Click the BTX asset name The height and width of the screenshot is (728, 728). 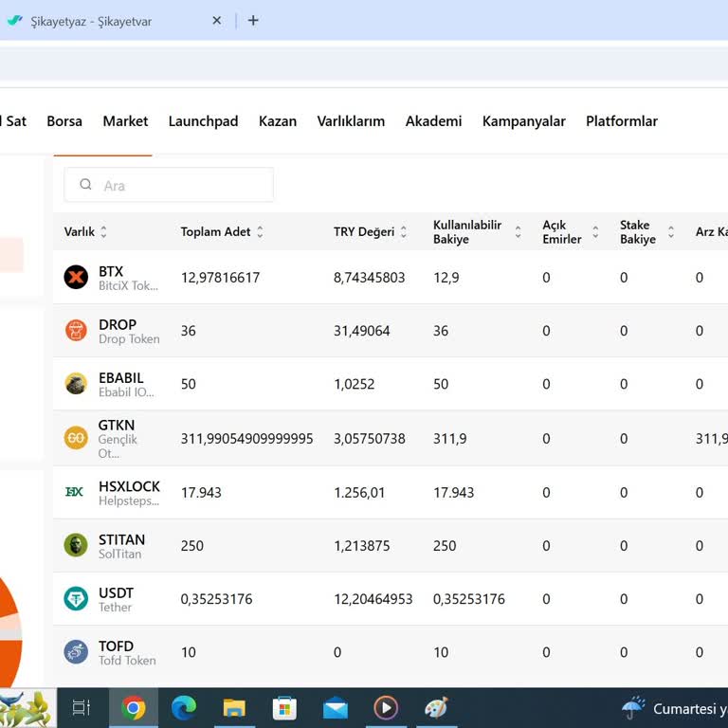click(111, 271)
